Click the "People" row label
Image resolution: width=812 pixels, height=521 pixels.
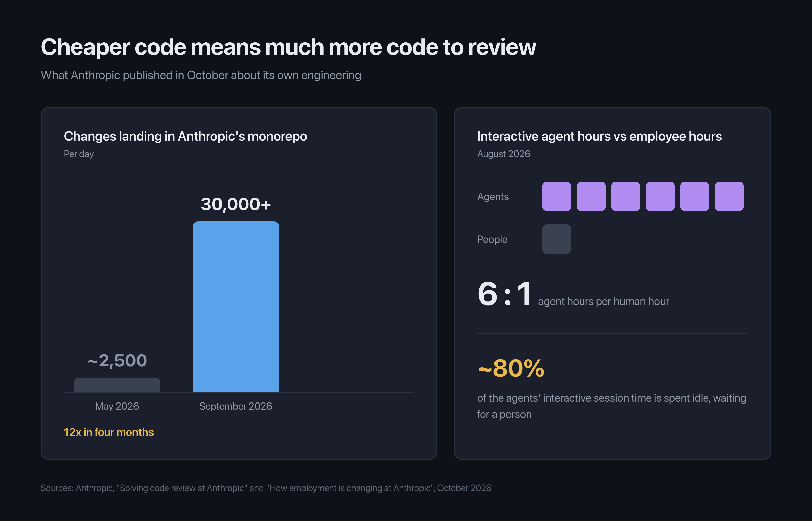click(492, 239)
